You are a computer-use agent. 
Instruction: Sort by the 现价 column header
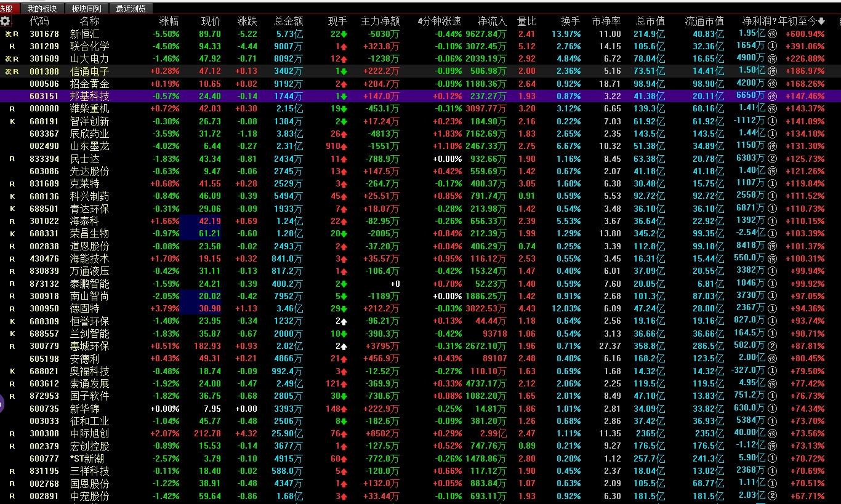(211, 22)
